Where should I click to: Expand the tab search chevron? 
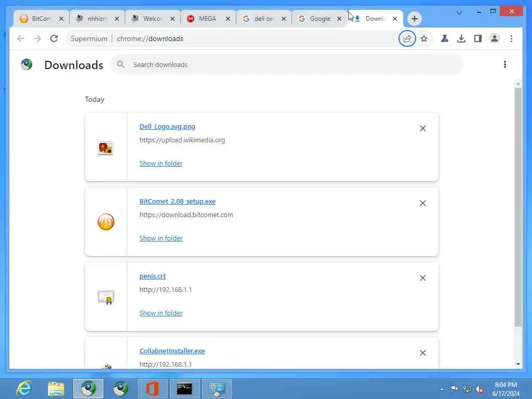pos(459,13)
